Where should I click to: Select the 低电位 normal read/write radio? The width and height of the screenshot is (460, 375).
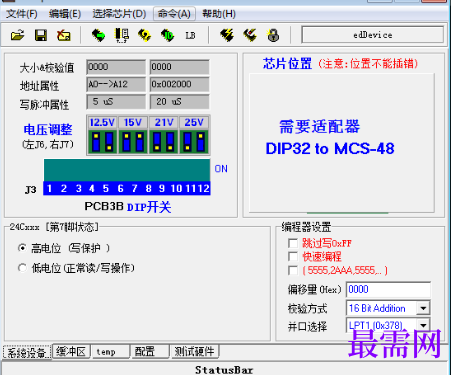(x=22, y=268)
